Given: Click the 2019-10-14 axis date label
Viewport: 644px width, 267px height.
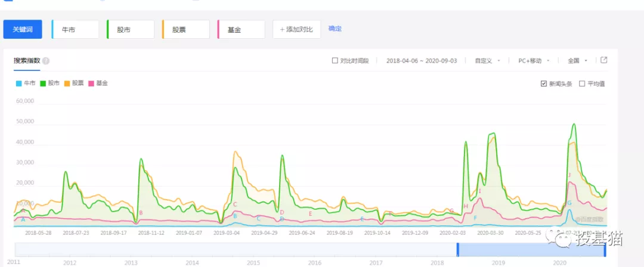Looking at the screenshot, I should 377,232.
